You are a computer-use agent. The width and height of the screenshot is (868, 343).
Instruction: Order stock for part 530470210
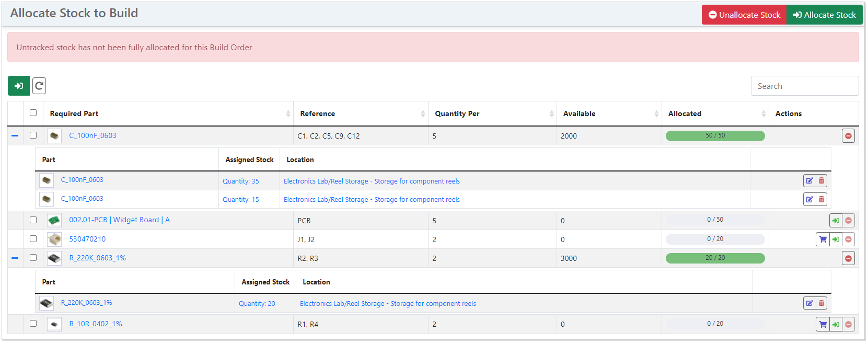pos(823,239)
